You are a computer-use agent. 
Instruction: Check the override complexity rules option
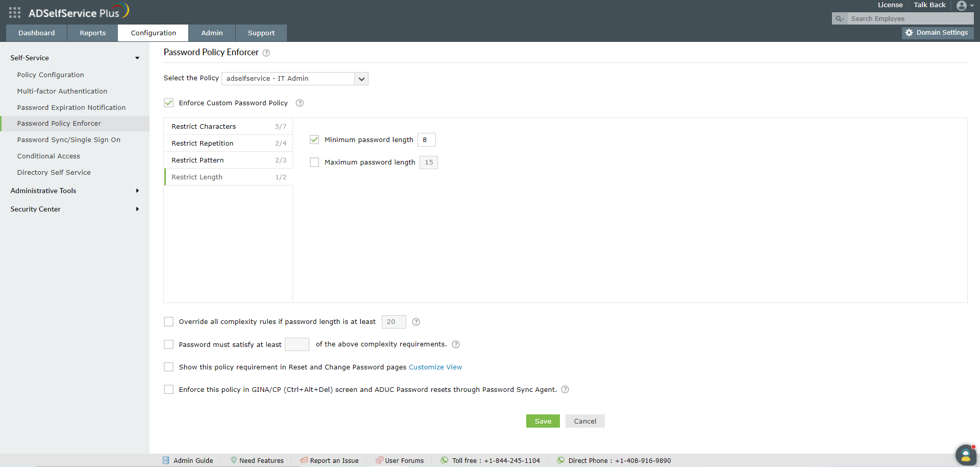pyautogui.click(x=168, y=321)
